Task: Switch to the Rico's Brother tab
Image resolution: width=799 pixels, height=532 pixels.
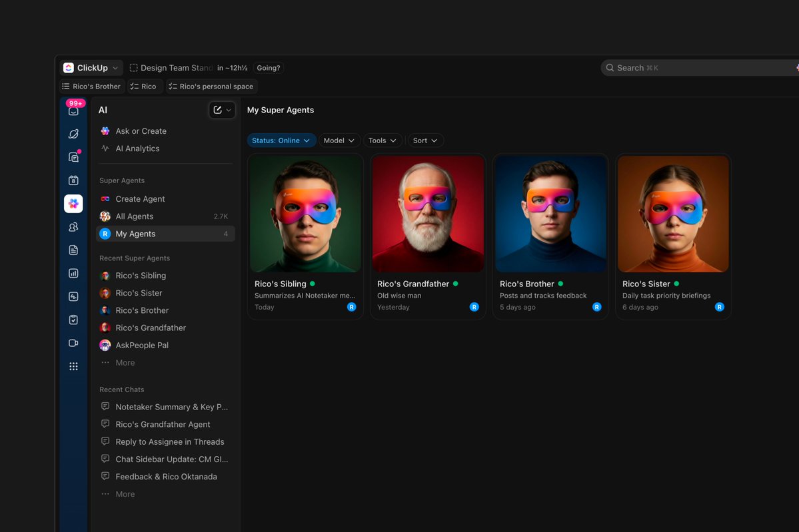Action: pyautogui.click(x=92, y=87)
